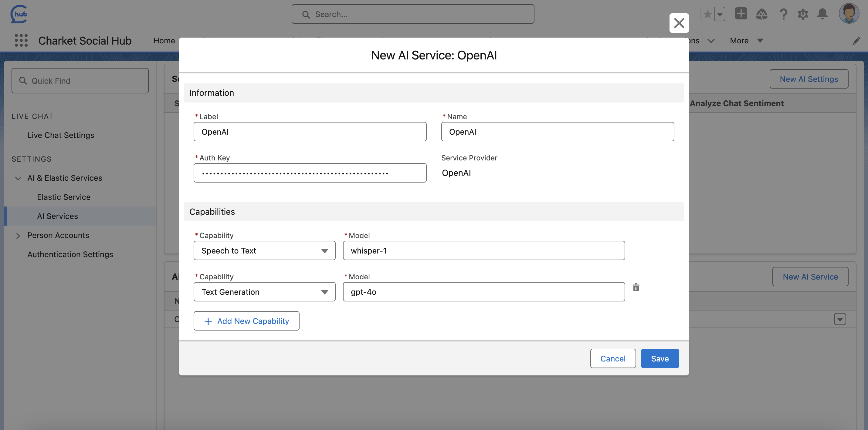The image size is (868, 430).
Task: Delete the Text Generation capability row
Action: 636,287
